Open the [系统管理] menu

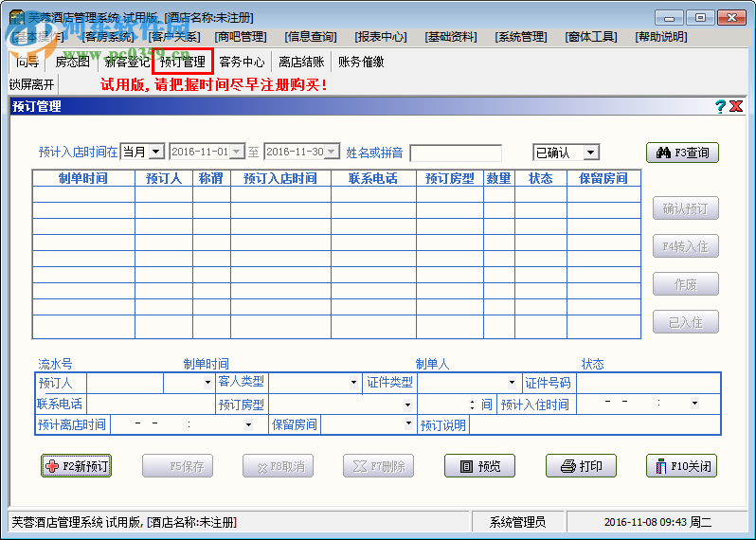[521, 37]
